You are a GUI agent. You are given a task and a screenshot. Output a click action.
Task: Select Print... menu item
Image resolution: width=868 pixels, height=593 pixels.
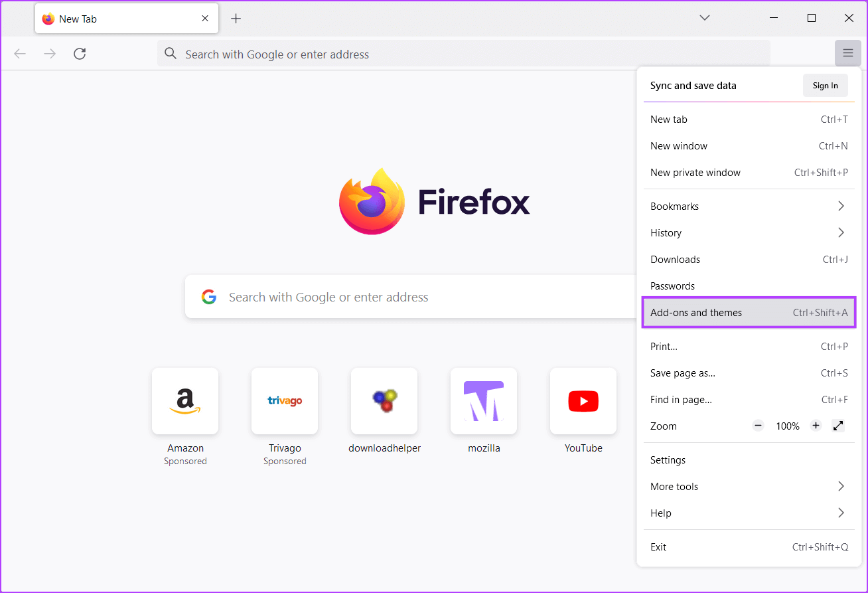tap(749, 347)
